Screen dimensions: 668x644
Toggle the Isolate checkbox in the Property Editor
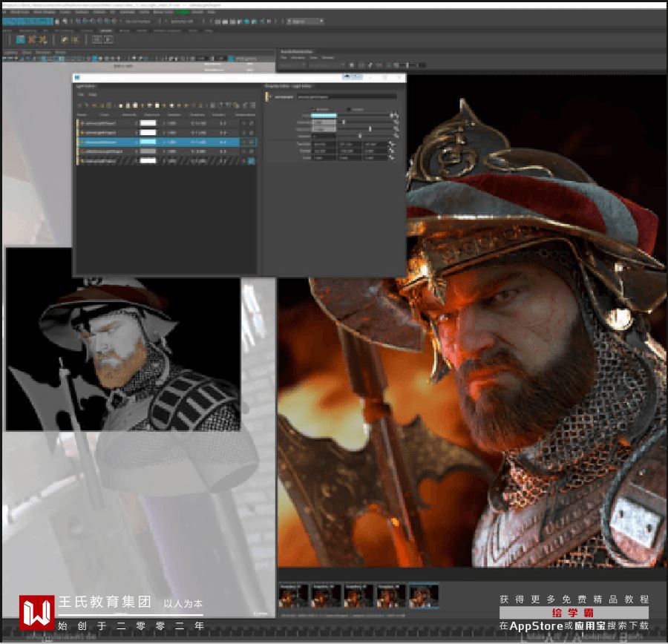[x=349, y=110]
